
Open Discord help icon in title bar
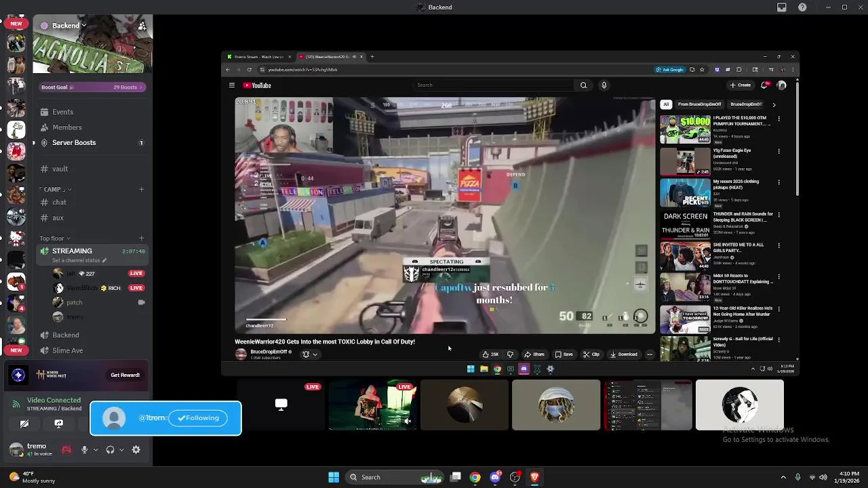pyautogui.click(x=802, y=7)
